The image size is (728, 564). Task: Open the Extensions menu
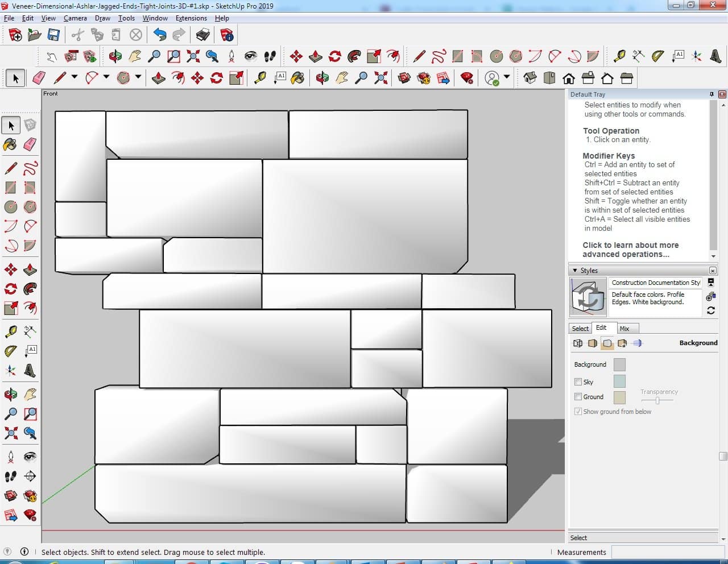(x=191, y=18)
